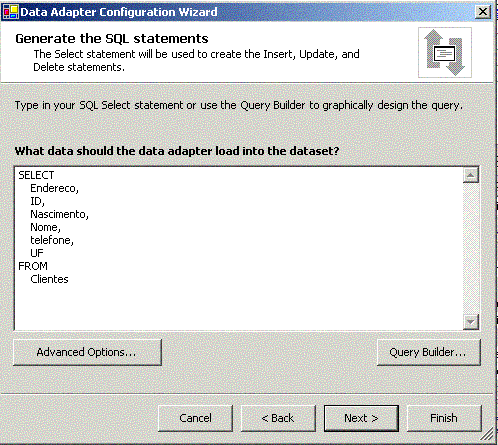
Task: Finish the wizard
Action: click(444, 418)
